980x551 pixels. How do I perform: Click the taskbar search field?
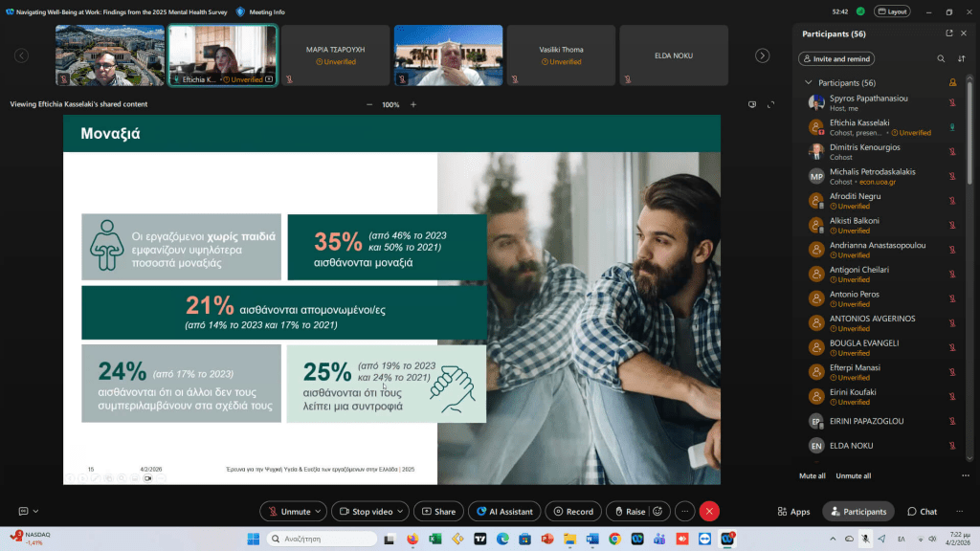click(322, 539)
